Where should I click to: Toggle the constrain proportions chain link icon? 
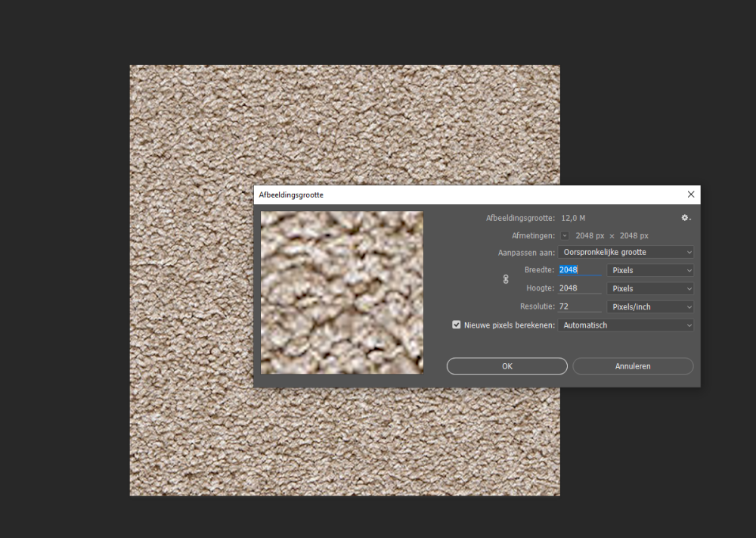[x=506, y=279]
